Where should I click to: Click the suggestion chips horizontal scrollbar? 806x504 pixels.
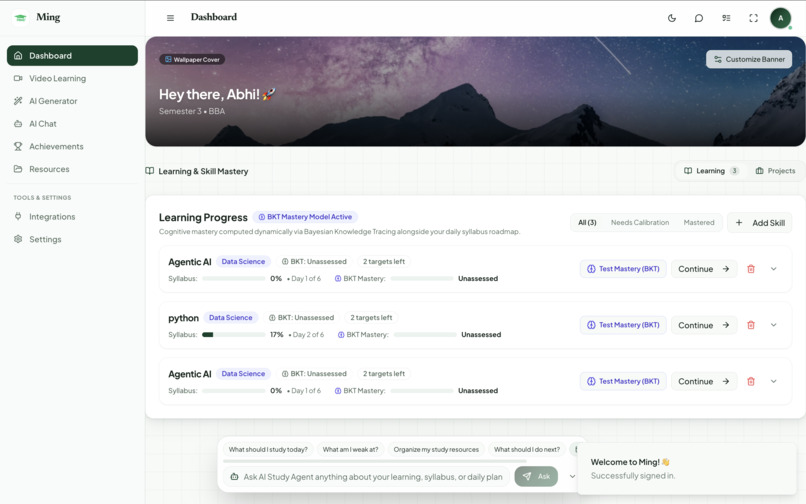coord(375,461)
